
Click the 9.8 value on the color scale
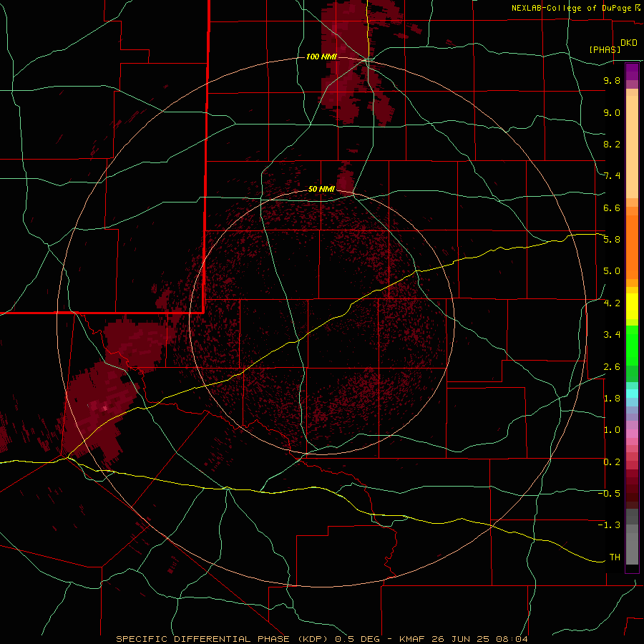(612, 80)
